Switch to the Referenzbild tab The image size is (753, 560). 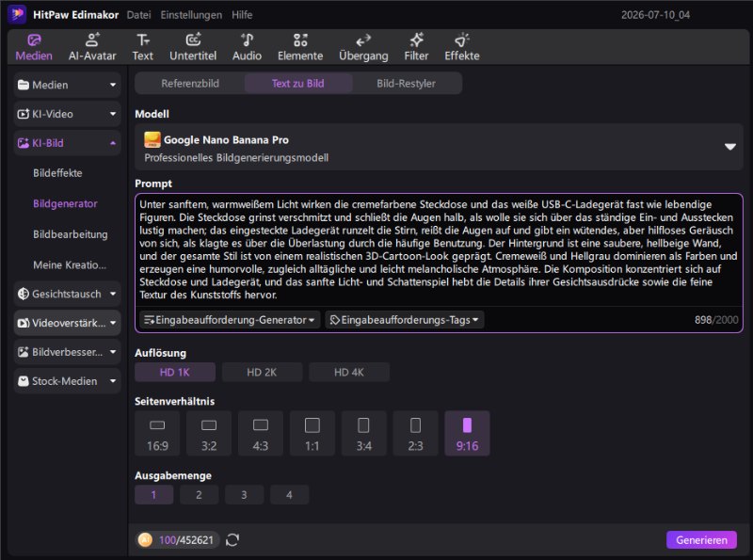pos(190,84)
